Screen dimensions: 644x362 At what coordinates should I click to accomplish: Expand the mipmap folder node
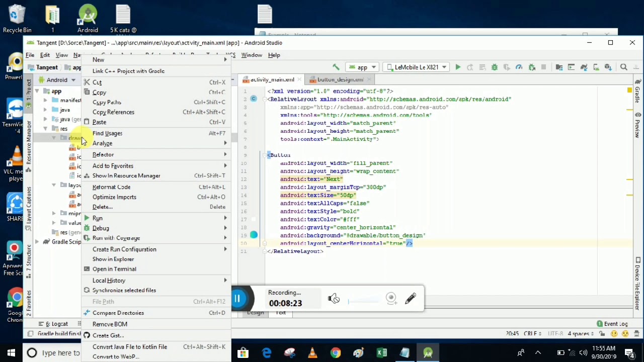[x=54, y=213]
